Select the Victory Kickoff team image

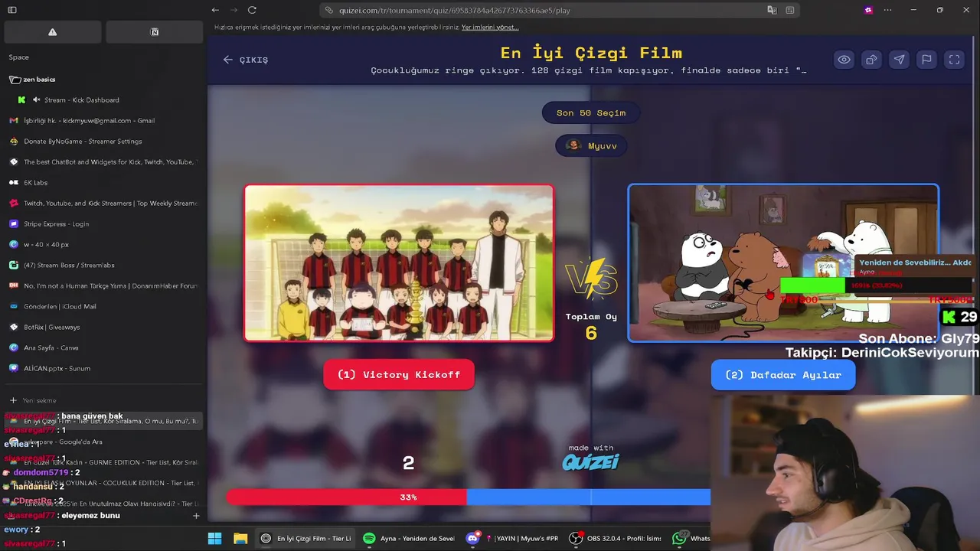(399, 262)
